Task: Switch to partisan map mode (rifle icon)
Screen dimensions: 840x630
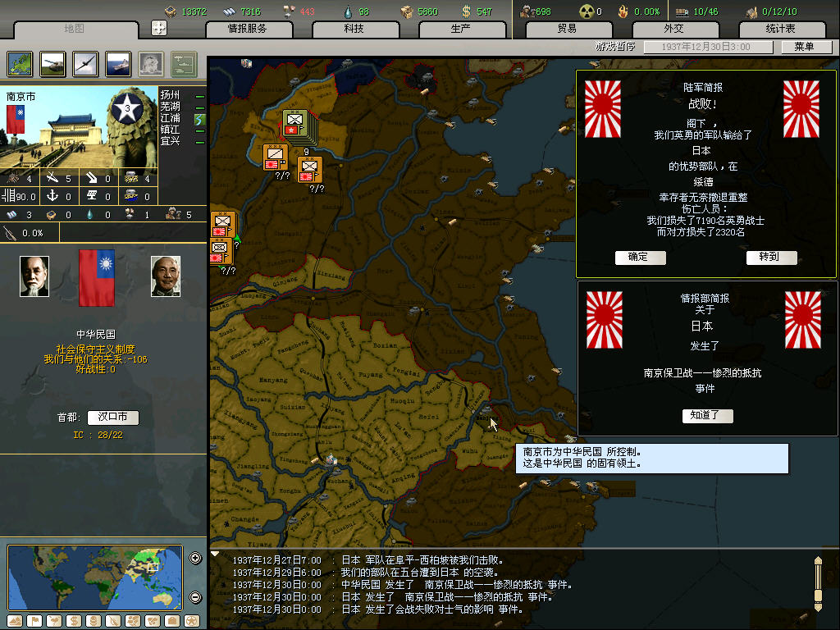Action: pyautogui.click(x=113, y=621)
